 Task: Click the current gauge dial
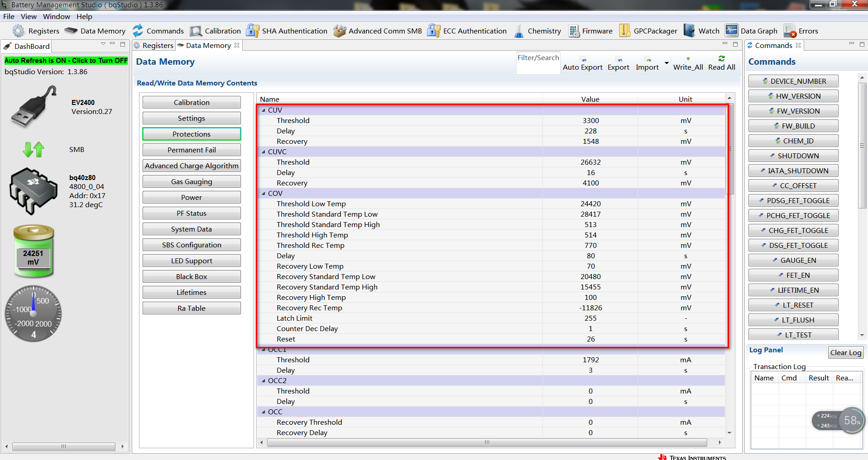(x=34, y=313)
